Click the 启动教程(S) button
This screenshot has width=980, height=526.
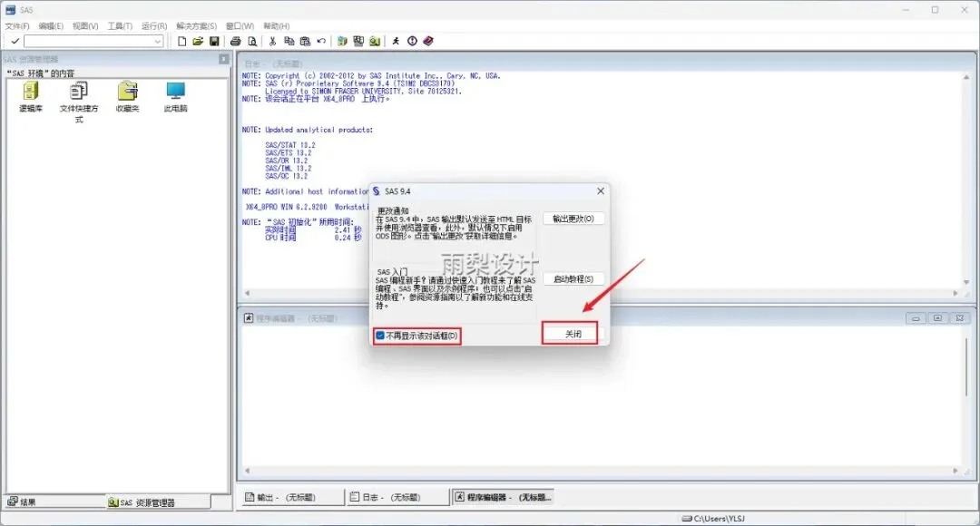[x=573, y=278]
